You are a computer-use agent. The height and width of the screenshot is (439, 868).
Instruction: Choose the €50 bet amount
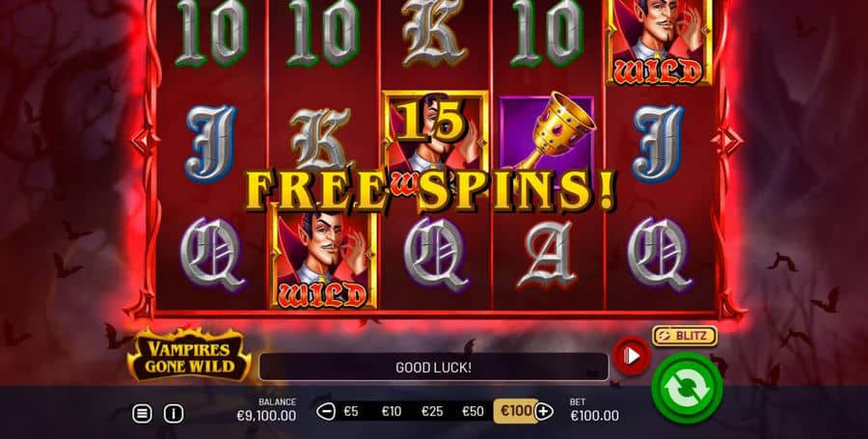point(473,411)
